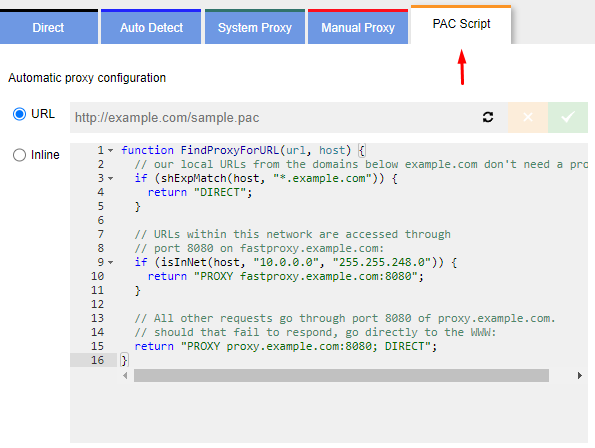Click the green checkmark confirm icon
Viewport: 595px width, 448px height.
tap(568, 117)
